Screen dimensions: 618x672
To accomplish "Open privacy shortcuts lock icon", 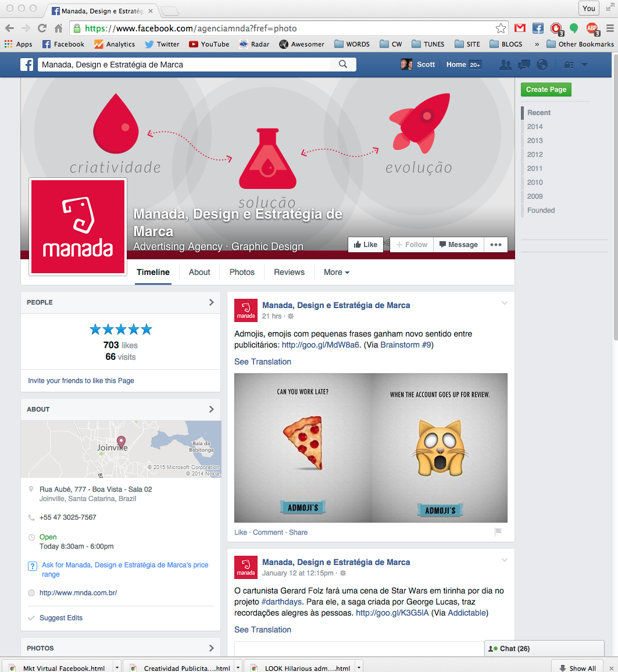I will coord(569,65).
